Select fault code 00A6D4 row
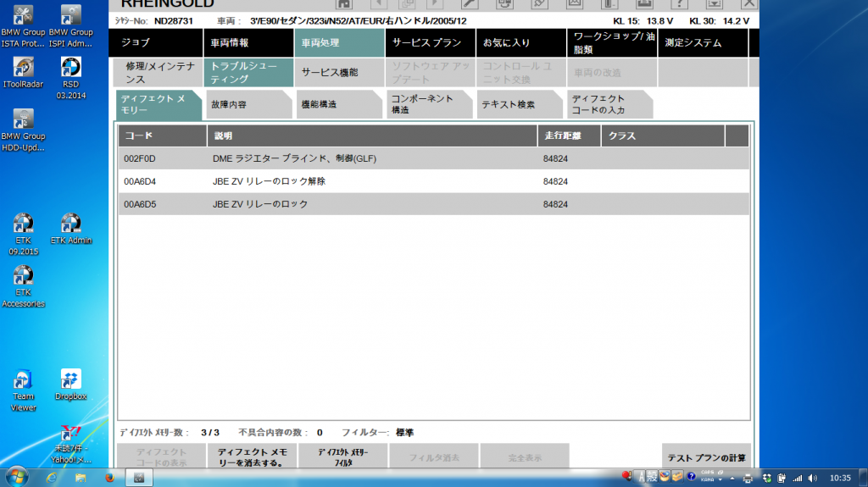The width and height of the screenshot is (868, 487). (433, 181)
